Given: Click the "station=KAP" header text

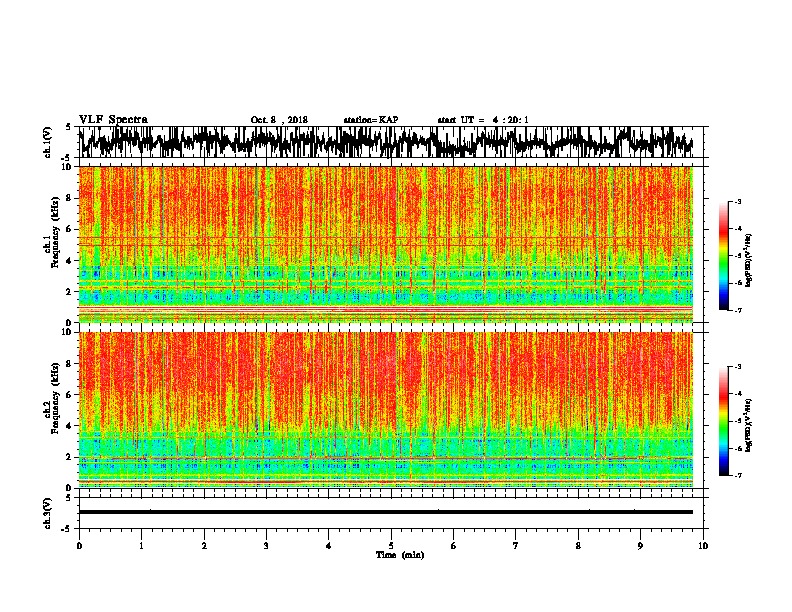Looking at the screenshot, I should (x=371, y=120).
